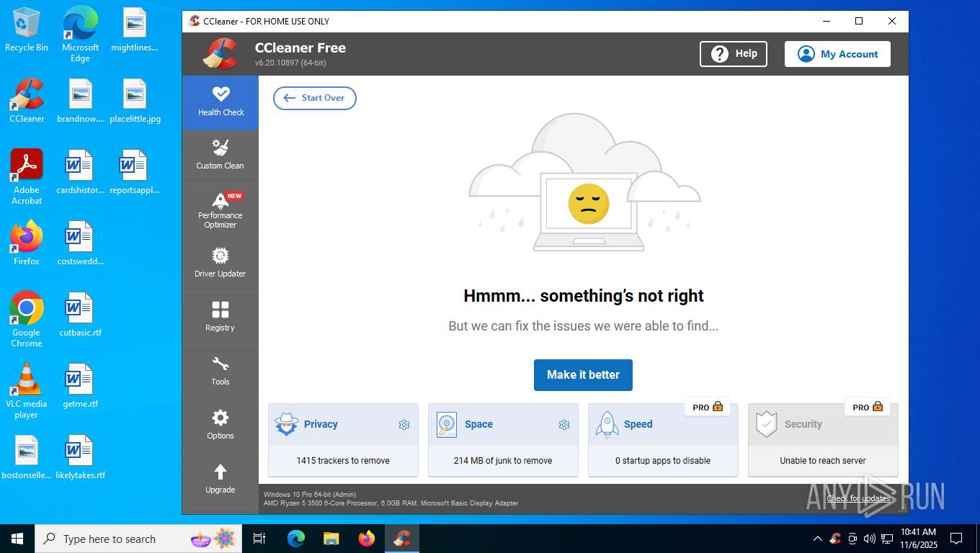
Task: Select bostonselle image file on desktop
Action: tap(27, 457)
